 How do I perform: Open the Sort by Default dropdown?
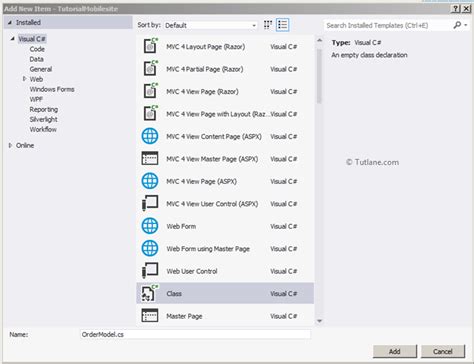(211, 25)
